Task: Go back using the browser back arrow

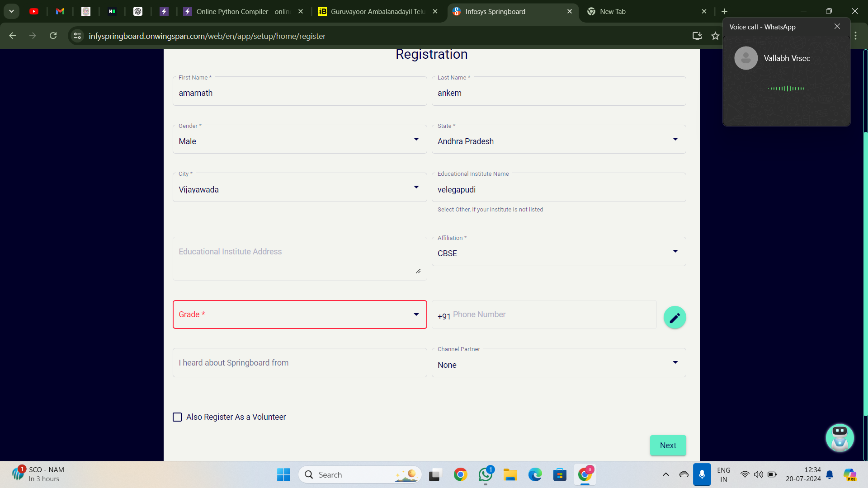Action: pos(13,36)
